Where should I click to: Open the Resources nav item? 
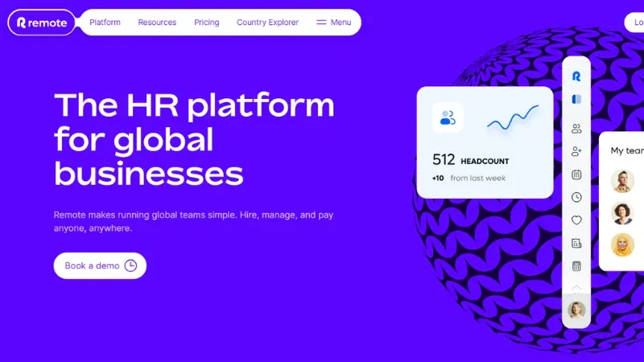157,23
